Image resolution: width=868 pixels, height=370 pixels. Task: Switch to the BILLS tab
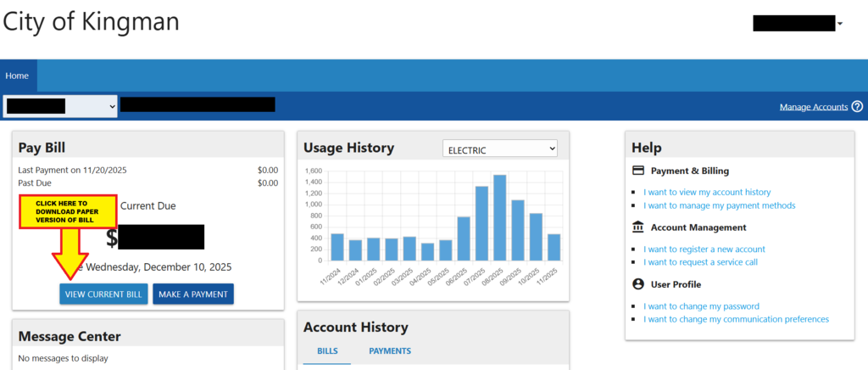point(327,351)
